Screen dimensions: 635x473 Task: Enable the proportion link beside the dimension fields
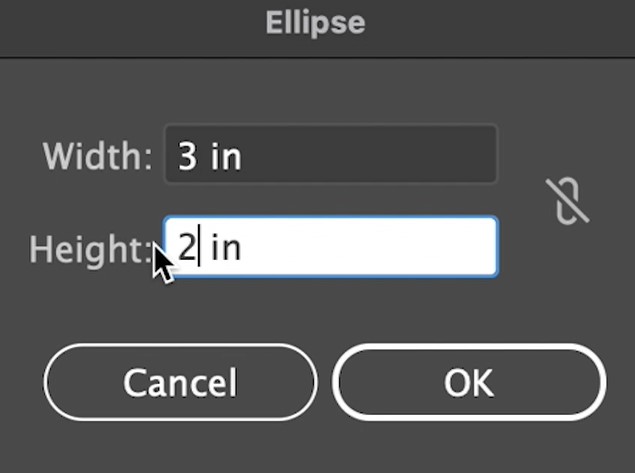tap(567, 201)
